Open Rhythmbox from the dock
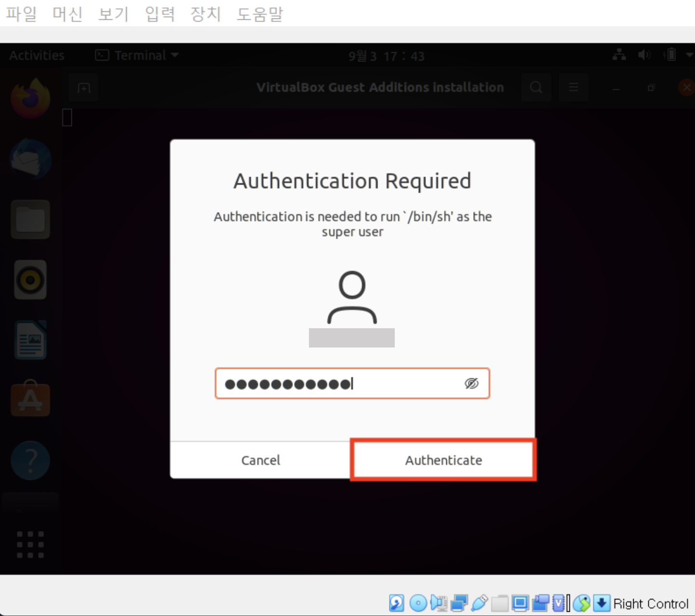This screenshot has height=616, width=695. pyautogui.click(x=30, y=280)
